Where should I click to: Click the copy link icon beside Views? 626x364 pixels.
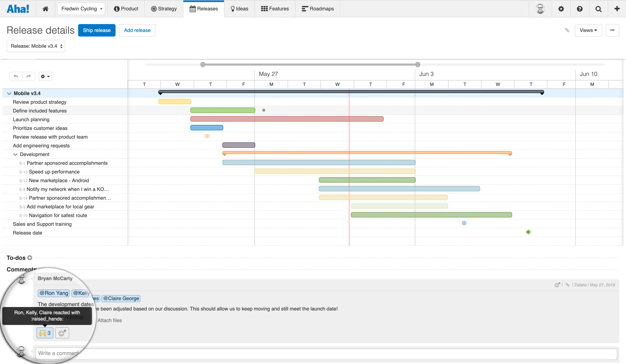point(567,30)
